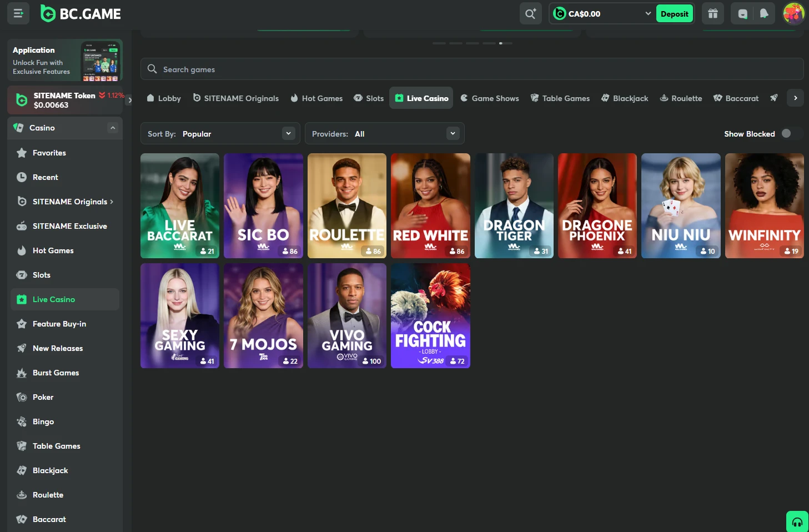Open the gift/bonus icon in the top bar
This screenshot has width=809, height=532.
pos(713,13)
